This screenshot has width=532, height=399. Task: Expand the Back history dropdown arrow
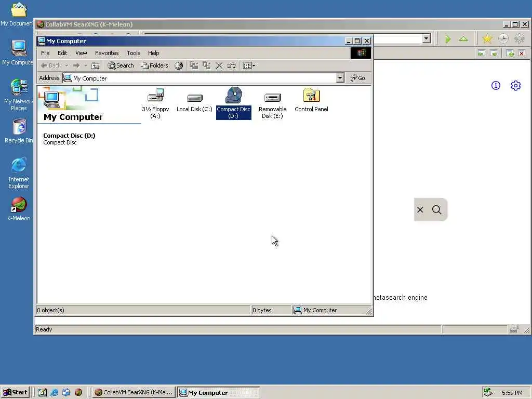click(x=67, y=65)
